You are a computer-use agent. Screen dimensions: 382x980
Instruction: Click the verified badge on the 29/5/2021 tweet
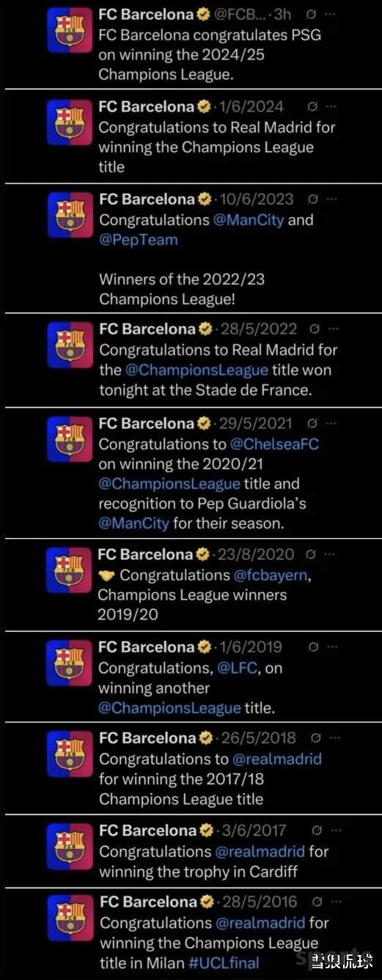click(x=205, y=424)
